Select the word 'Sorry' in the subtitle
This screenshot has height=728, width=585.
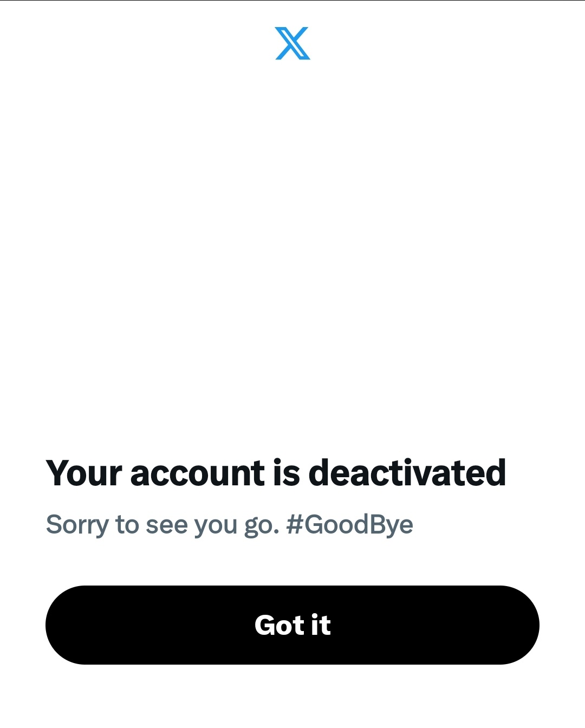(x=77, y=524)
